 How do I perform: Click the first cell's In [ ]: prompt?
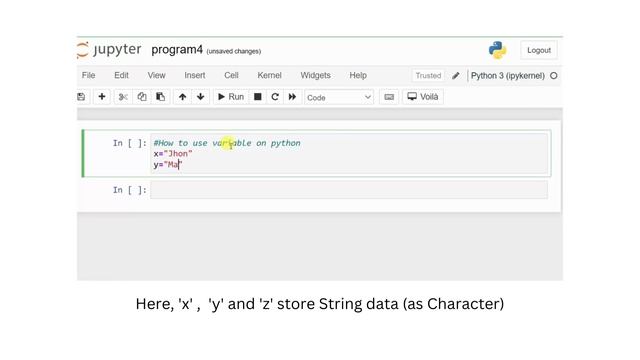pyautogui.click(x=129, y=143)
